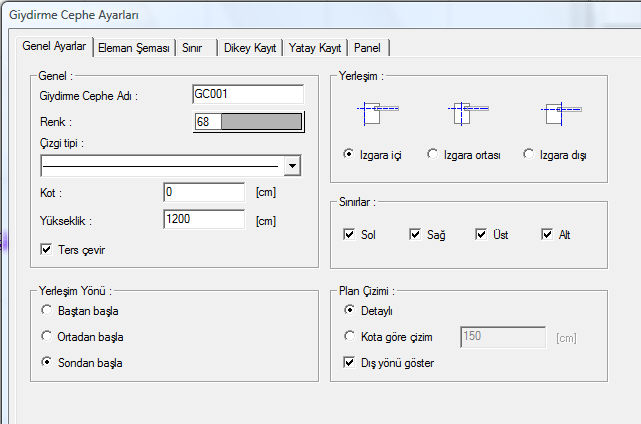Viewport: 641px width, 424px height.
Task: Open the Çizgi tipi dropdown arrow
Action: tap(292, 166)
